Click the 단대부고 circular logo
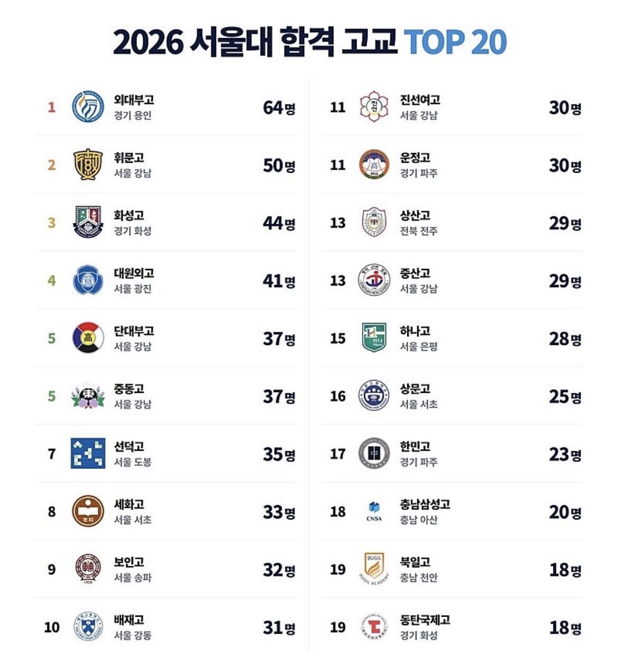This screenshot has width=618, height=672. (x=88, y=338)
